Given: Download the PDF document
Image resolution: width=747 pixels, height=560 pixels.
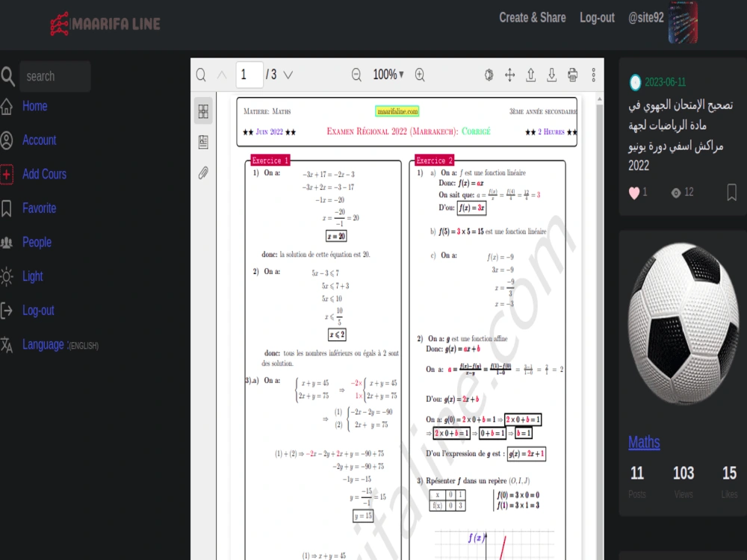Looking at the screenshot, I should (x=552, y=75).
